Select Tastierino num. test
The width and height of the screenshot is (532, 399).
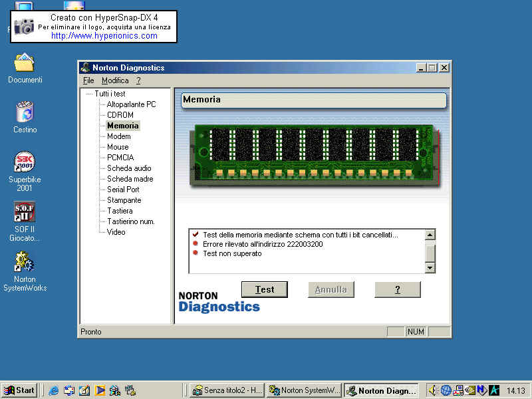point(130,221)
